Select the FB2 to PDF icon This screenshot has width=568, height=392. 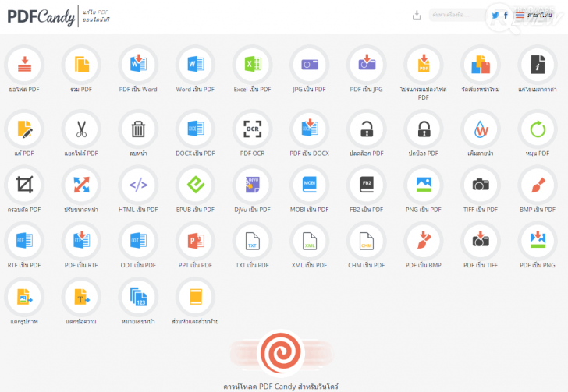[x=367, y=185]
